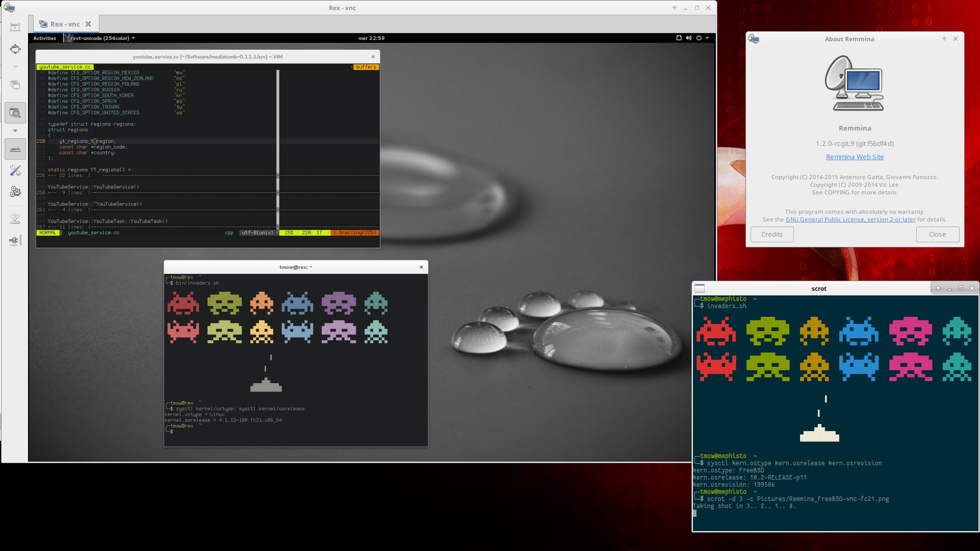
Task: Click the scrot terminal window icon
Action: pos(700,288)
